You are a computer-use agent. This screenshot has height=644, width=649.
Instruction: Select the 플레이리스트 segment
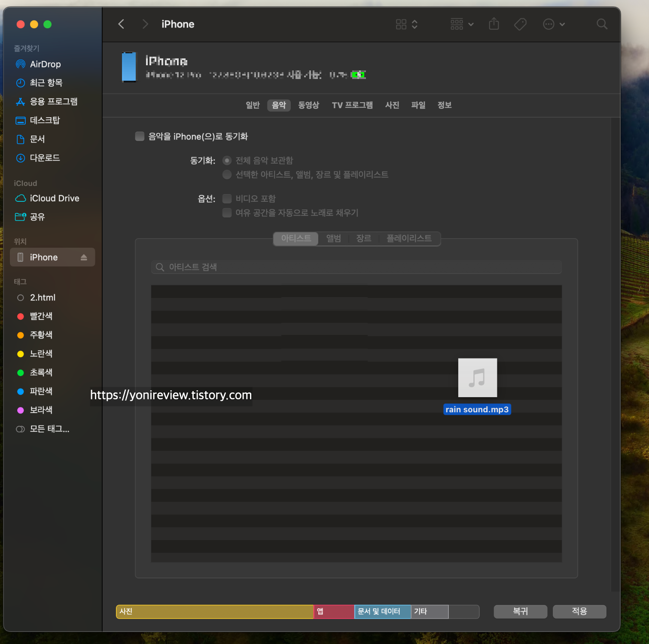409,238
